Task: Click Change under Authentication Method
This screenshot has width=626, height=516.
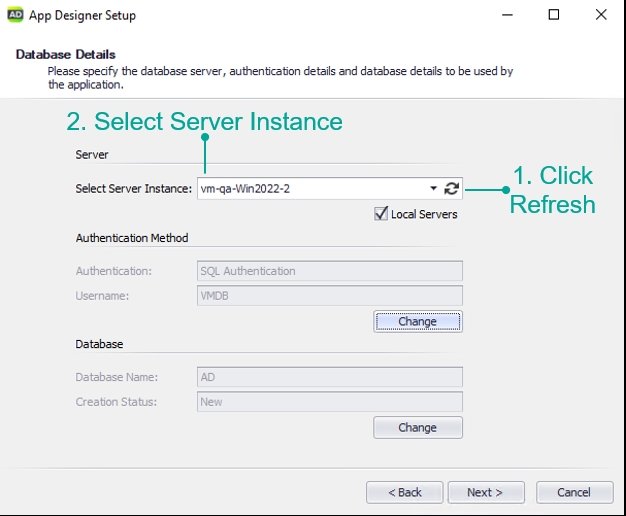Action: pos(418,322)
